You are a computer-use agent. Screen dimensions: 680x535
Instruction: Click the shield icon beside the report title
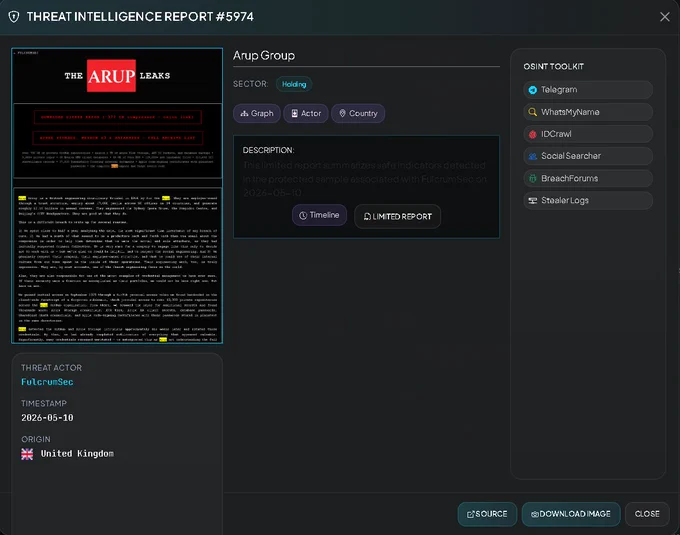(14, 17)
